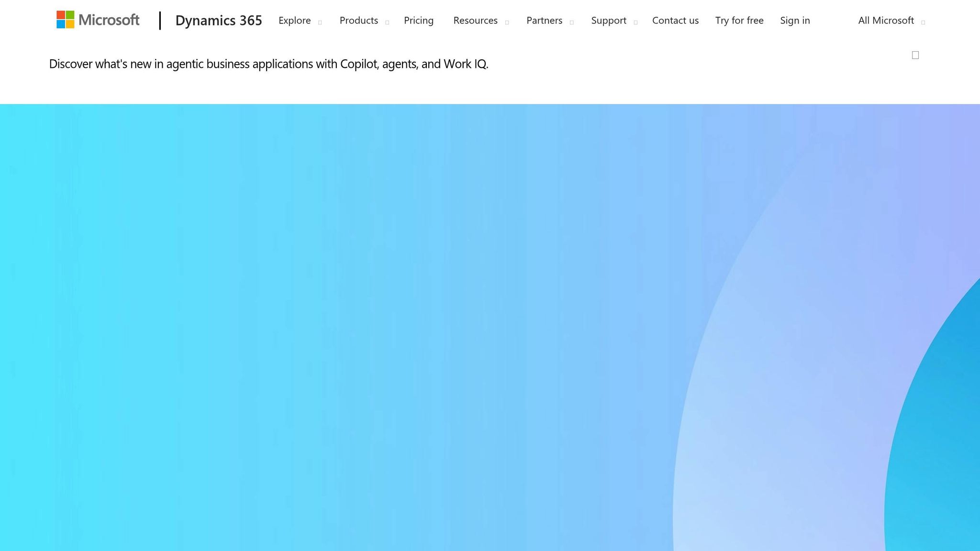Viewport: 980px width, 551px height.
Task: Open the All Microsoft dropdown
Action: point(886,20)
